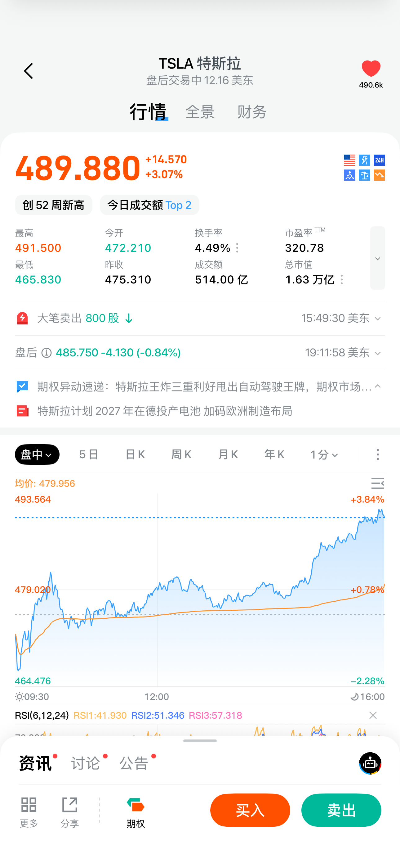
Task: Open chart more-options vertical dots
Action: (x=377, y=454)
